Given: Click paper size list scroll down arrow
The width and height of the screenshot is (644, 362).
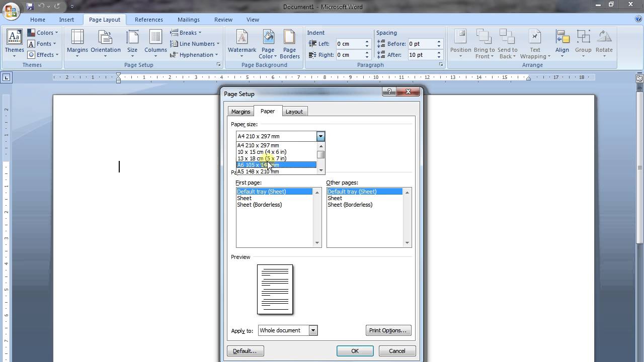Looking at the screenshot, I should click(x=321, y=171).
